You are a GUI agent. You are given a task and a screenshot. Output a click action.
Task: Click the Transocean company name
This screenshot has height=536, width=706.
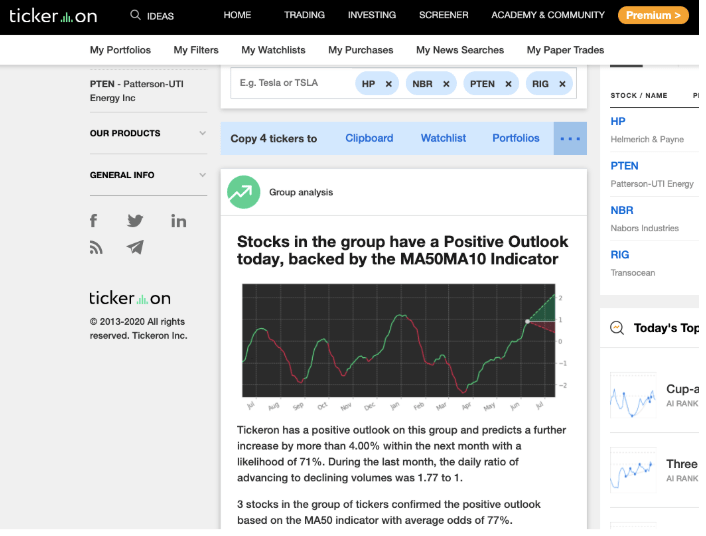(x=633, y=273)
